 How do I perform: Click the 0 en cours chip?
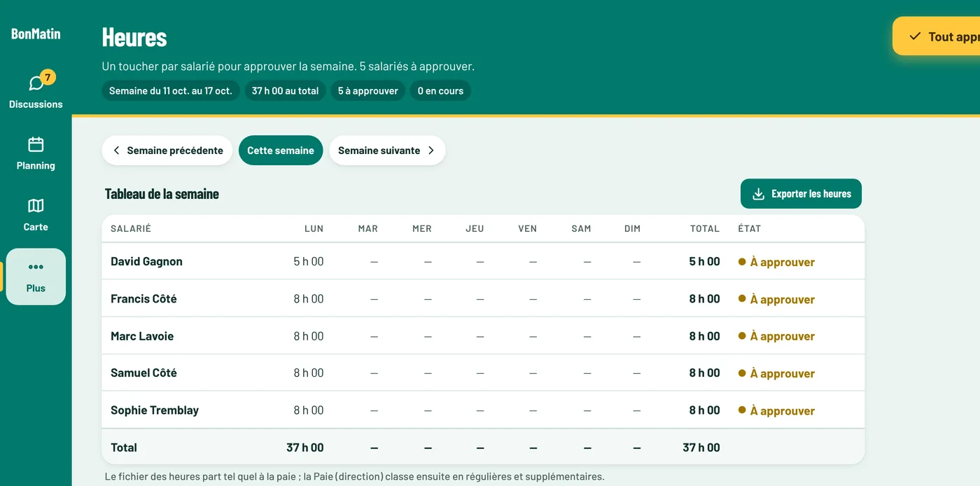click(x=441, y=91)
